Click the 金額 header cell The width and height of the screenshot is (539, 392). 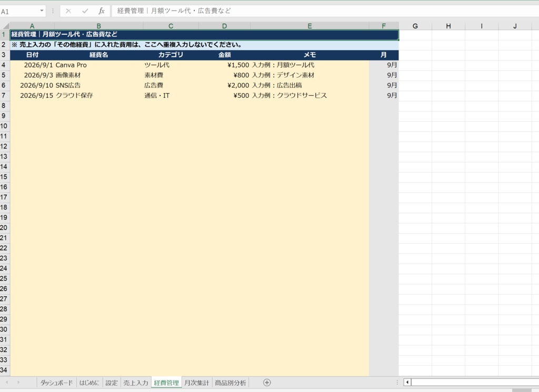[224, 55]
